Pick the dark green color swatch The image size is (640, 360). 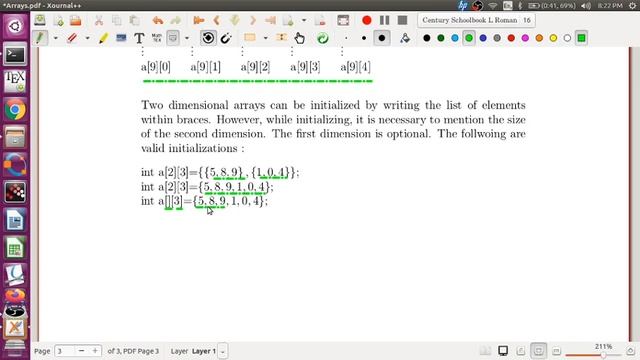441,38
